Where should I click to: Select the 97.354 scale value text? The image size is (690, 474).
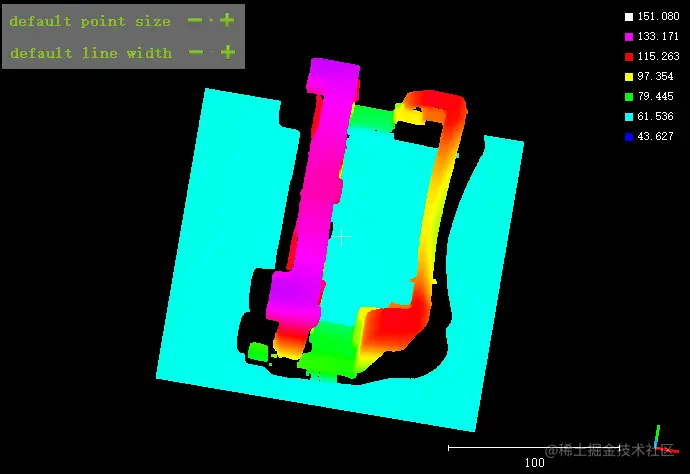(x=655, y=76)
